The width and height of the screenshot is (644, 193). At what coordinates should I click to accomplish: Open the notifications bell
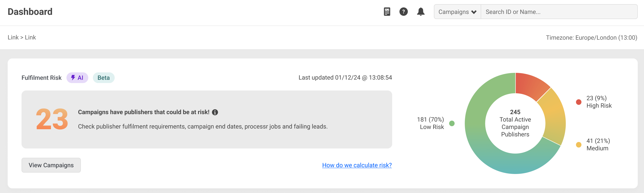[420, 12]
